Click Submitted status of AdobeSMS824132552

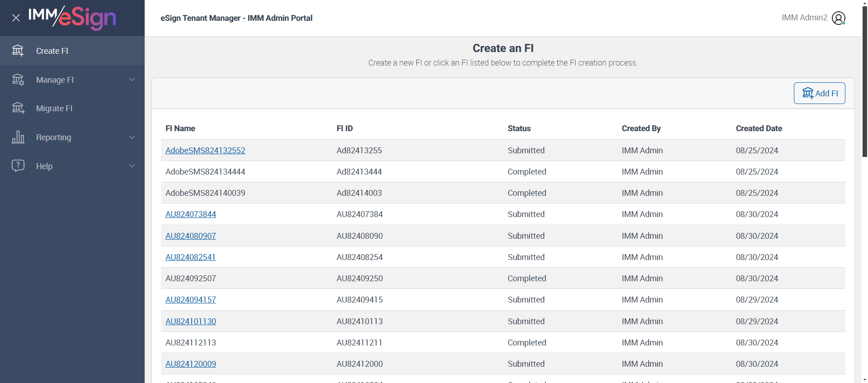[x=526, y=150]
